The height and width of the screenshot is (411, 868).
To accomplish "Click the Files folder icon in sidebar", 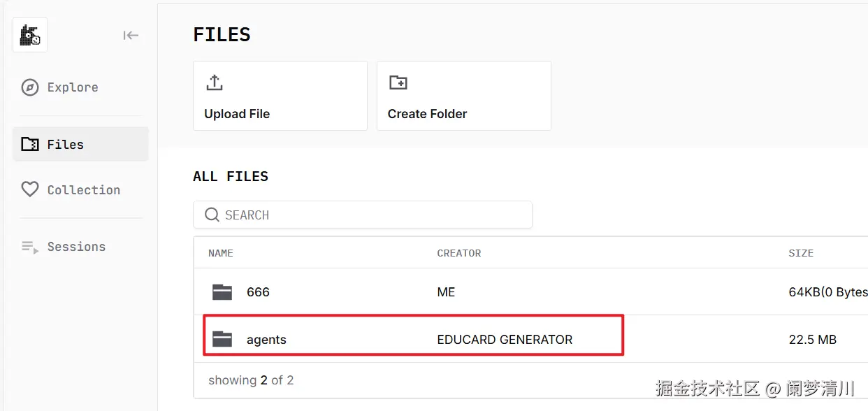I will point(30,145).
